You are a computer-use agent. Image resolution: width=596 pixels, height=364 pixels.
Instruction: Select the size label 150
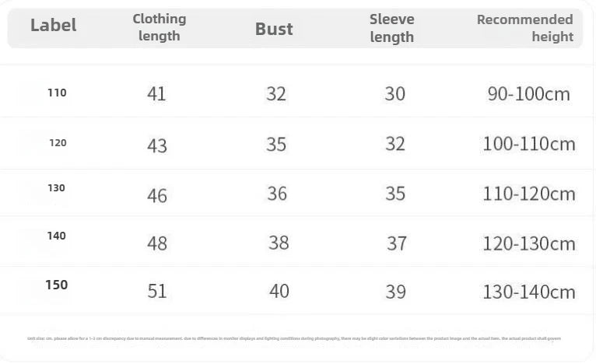coord(56,285)
